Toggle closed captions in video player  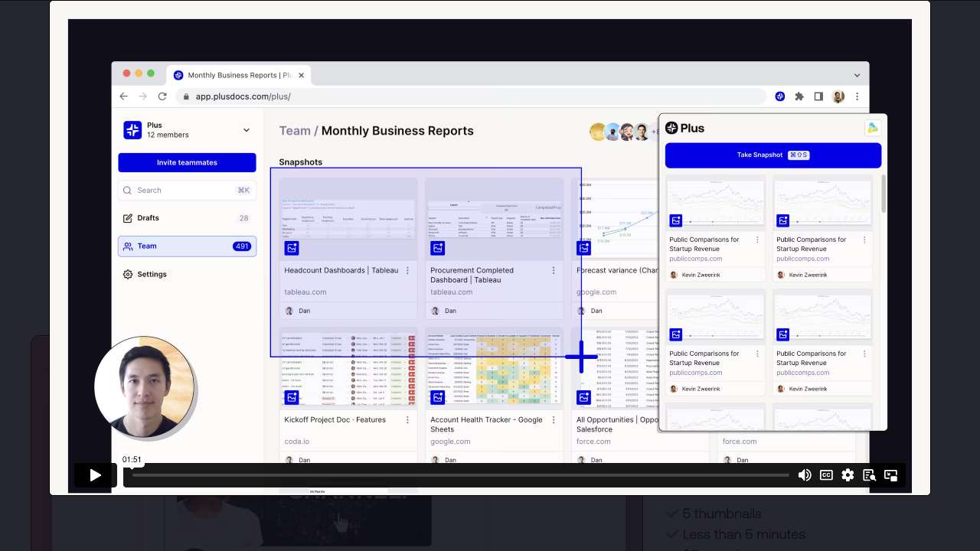[826, 475]
